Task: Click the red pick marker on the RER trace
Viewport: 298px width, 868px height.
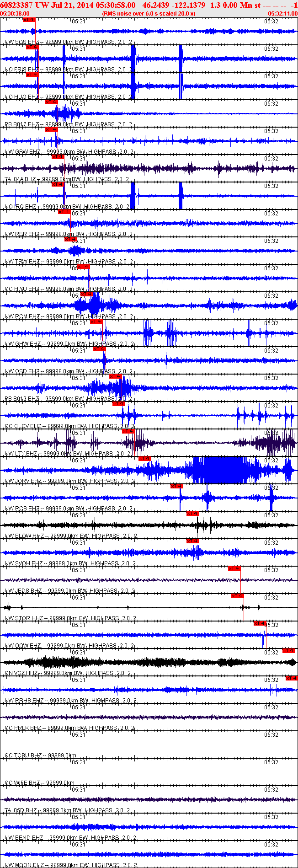Action: [64, 212]
